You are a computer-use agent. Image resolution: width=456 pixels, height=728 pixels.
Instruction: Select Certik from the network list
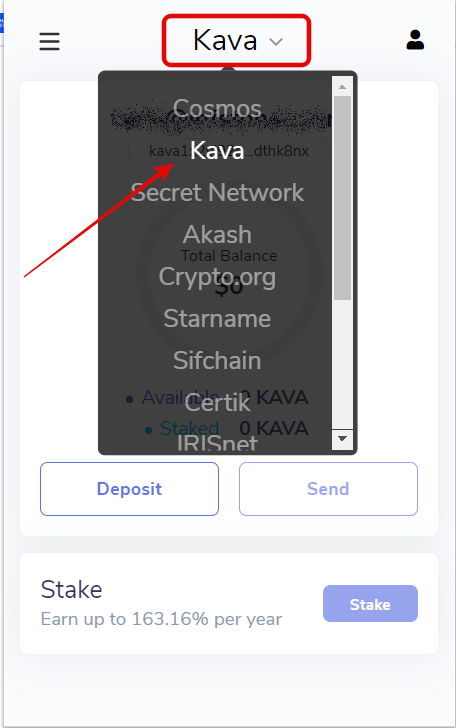(x=217, y=403)
